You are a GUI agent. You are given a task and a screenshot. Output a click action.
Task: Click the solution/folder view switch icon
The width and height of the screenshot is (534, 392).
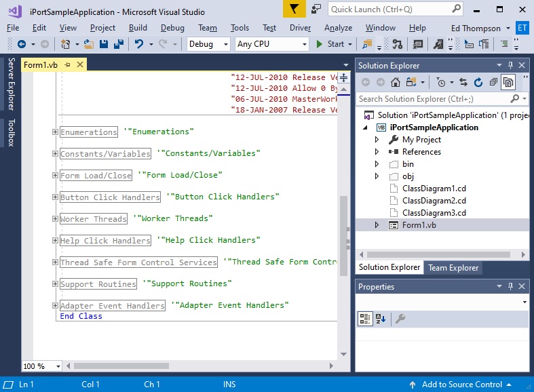[411, 82]
